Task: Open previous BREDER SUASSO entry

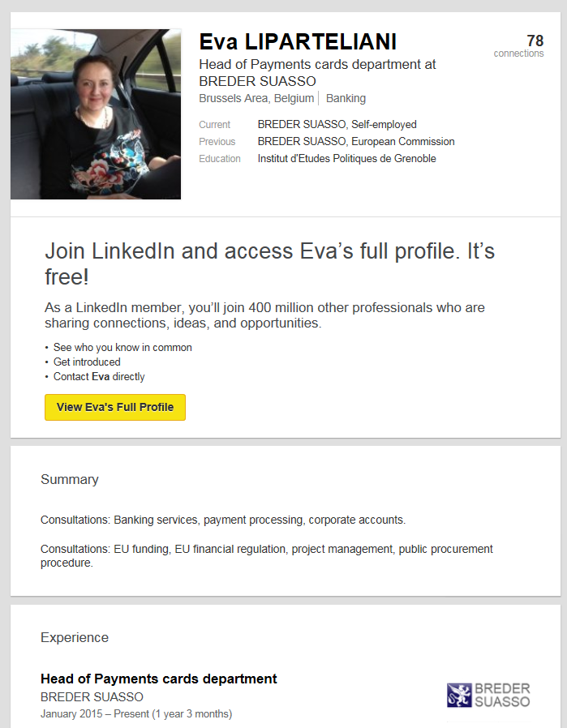Action: pos(302,142)
